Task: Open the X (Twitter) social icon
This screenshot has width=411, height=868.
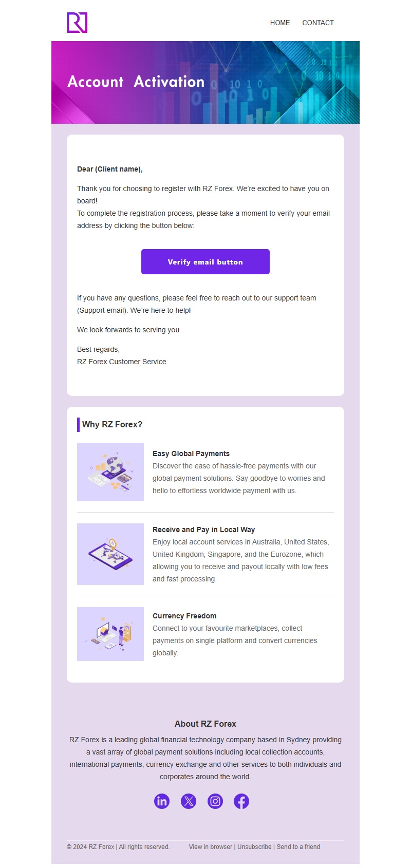Action: 189,801
